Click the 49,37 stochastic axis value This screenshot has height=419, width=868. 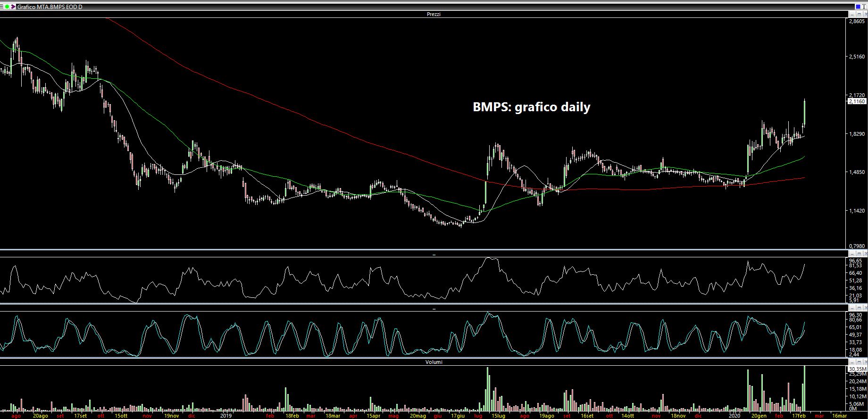pyautogui.click(x=855, y=335)
